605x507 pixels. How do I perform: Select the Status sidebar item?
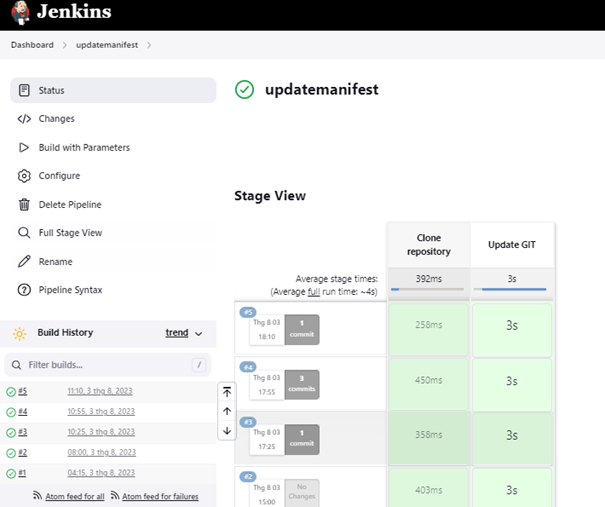point(113,90)
